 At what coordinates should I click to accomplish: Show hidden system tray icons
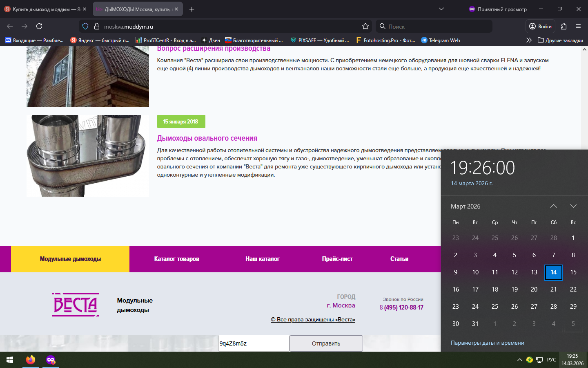coord(519,360)
